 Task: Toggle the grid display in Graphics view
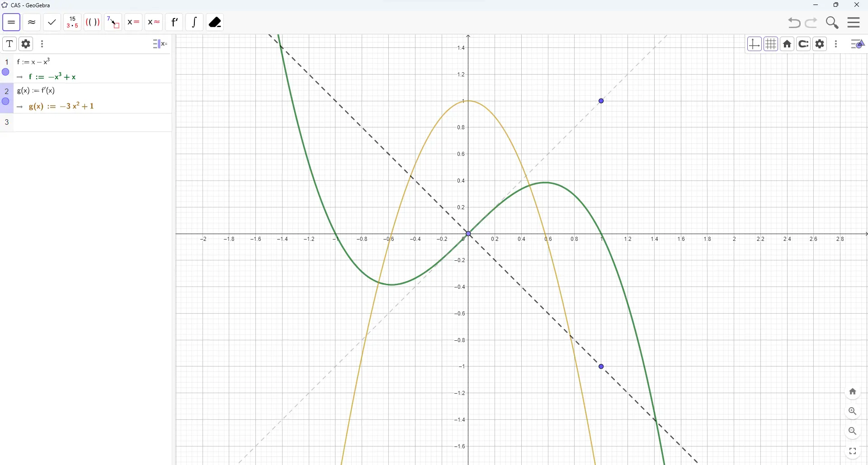(771, 44)
